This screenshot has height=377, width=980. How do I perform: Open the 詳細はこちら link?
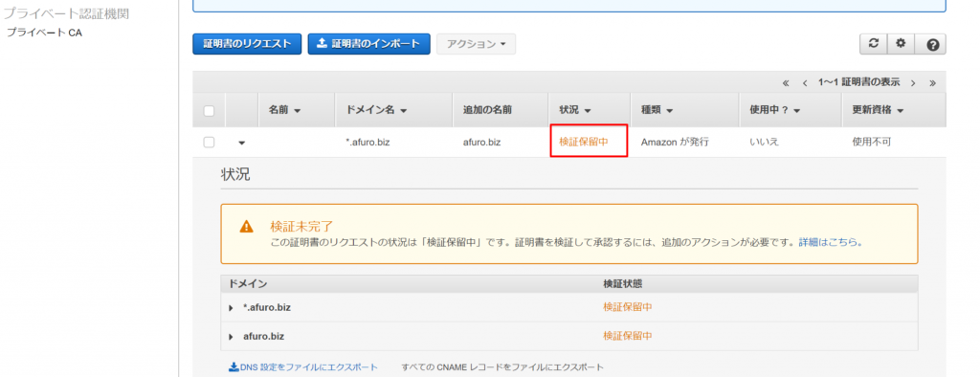coord(831,242)
